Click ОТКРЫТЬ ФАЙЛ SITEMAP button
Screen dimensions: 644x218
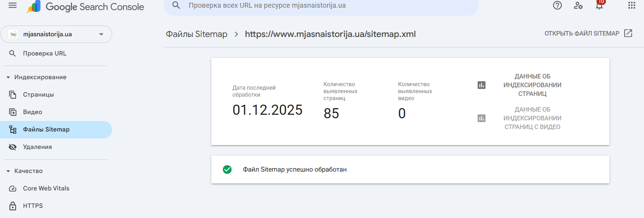click(x=588, y=33)
